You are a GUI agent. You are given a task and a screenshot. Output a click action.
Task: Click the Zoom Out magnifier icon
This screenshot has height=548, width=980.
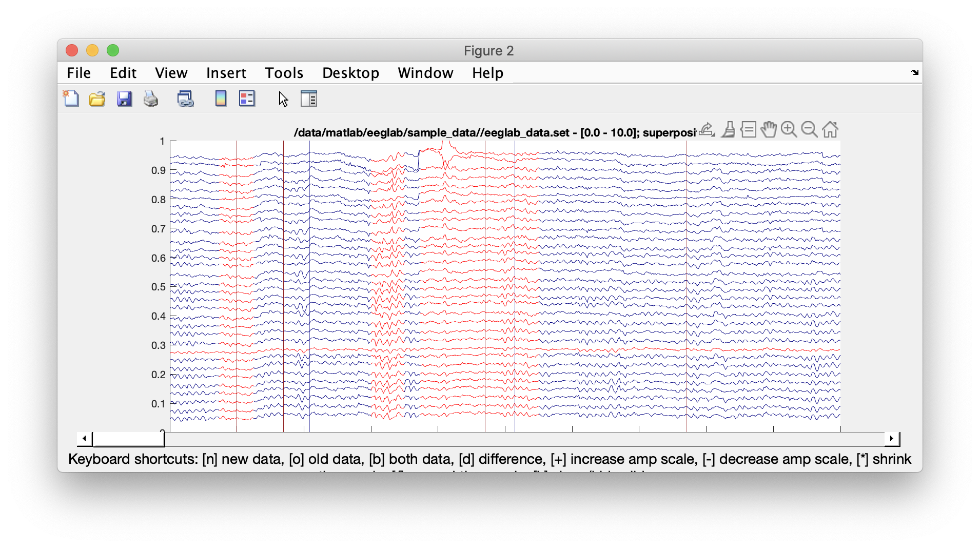coord(810,130)
